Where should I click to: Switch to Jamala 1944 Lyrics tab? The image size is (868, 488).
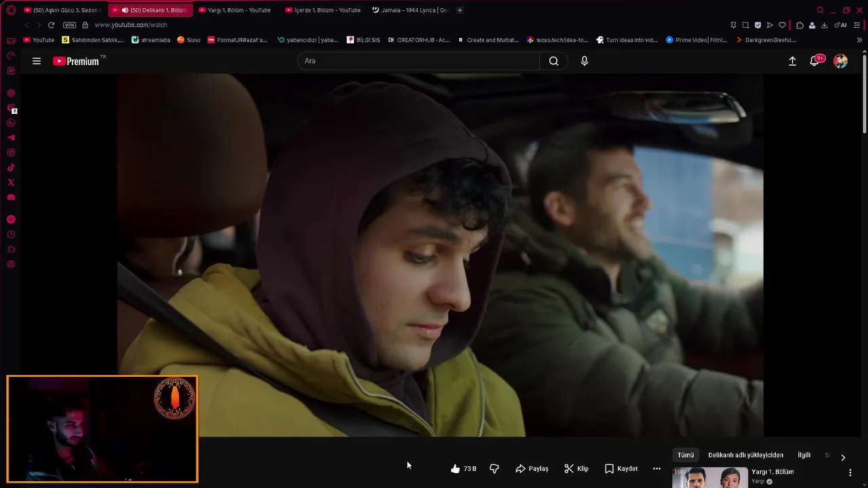[x=410, y=10]
